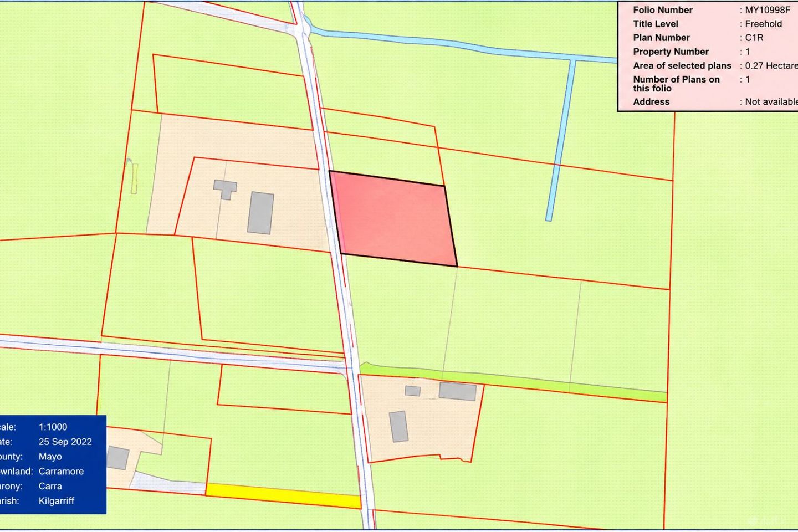The width and height of the screenshot is (798, 532).
Task: Click the 'MY10998F' folio number value
Action: (x=768, y=10)
